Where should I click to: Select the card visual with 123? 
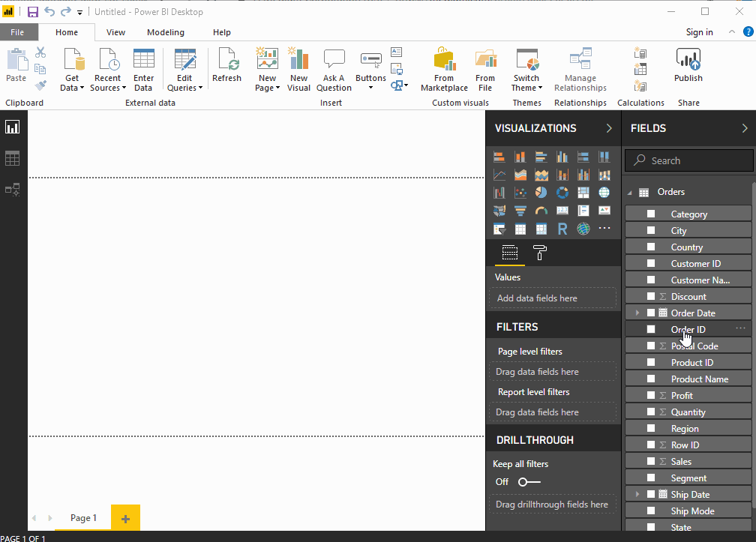(562, 211)
